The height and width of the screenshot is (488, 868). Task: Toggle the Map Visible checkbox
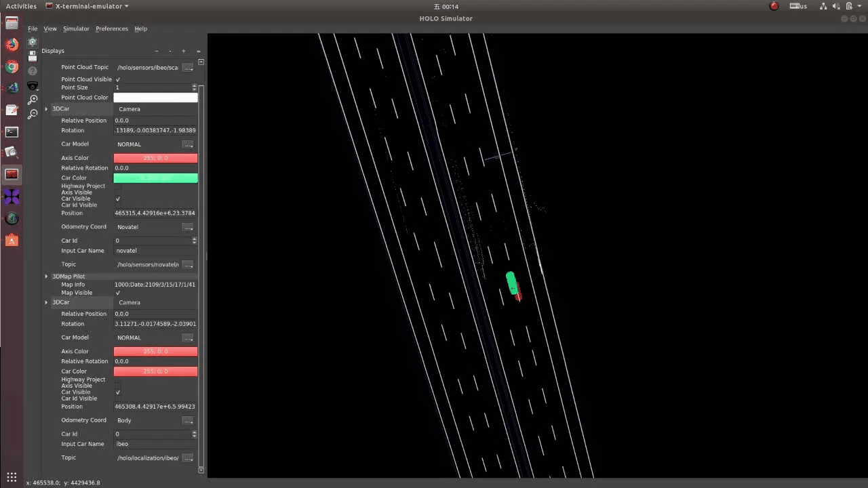(x=118, y=293)
